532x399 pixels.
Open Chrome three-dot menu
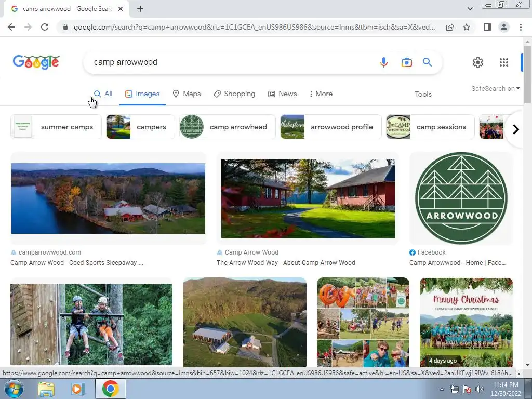521,27
